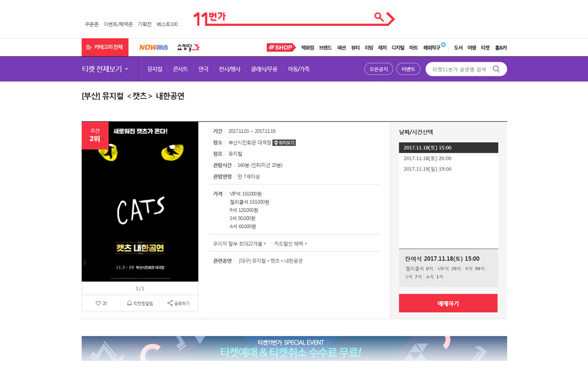The height and width of the screenshot is (382, 588).
Task: Open 기획전 link
Action: (x=145, y=24)
